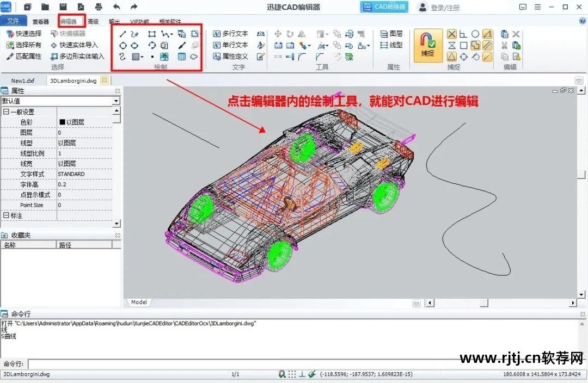This screenshot has height=383, width=588.
Task: Click the 图层 layers button
Action: [391, 34]
